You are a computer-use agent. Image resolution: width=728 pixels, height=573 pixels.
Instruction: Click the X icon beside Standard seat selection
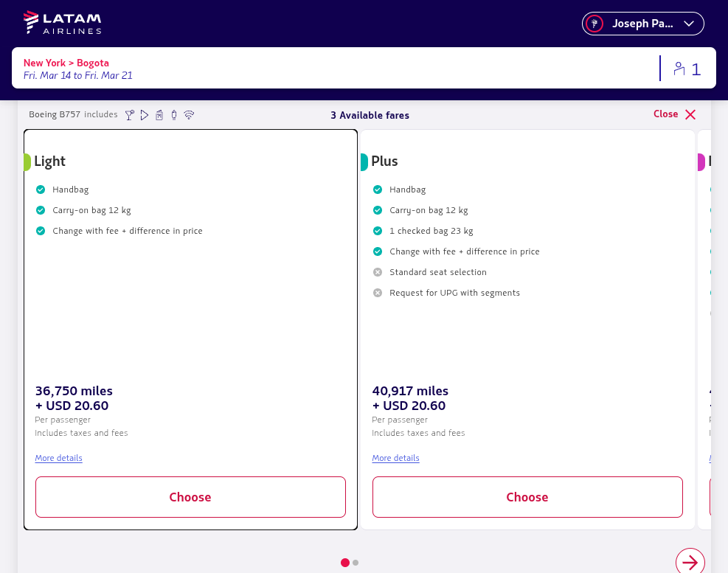click(378, 272)
